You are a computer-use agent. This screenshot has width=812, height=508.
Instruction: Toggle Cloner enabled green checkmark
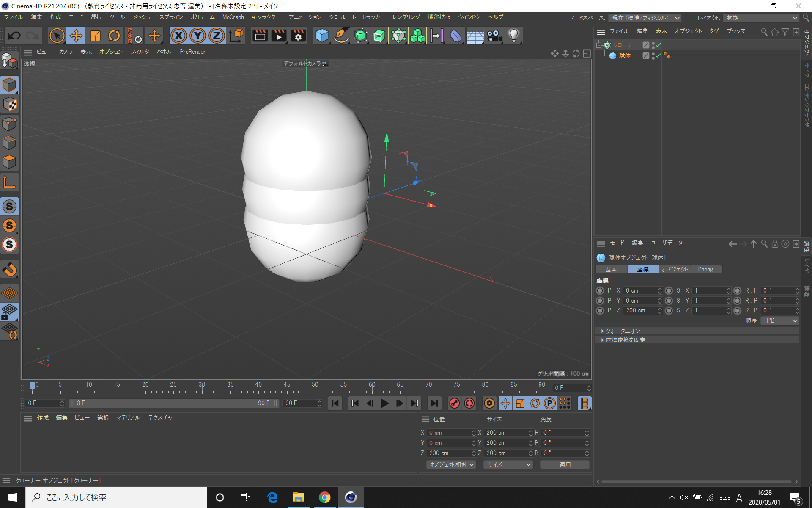click(658, 45)
